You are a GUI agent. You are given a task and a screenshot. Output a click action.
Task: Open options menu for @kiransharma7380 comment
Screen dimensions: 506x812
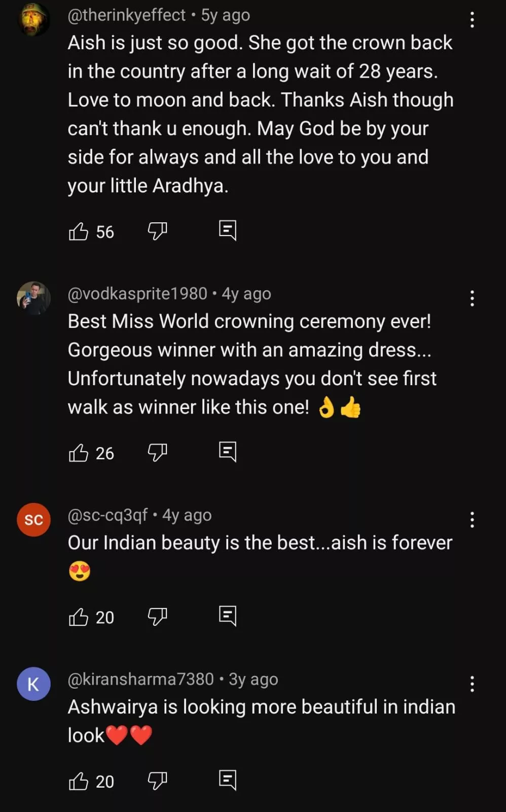(472, 684)
